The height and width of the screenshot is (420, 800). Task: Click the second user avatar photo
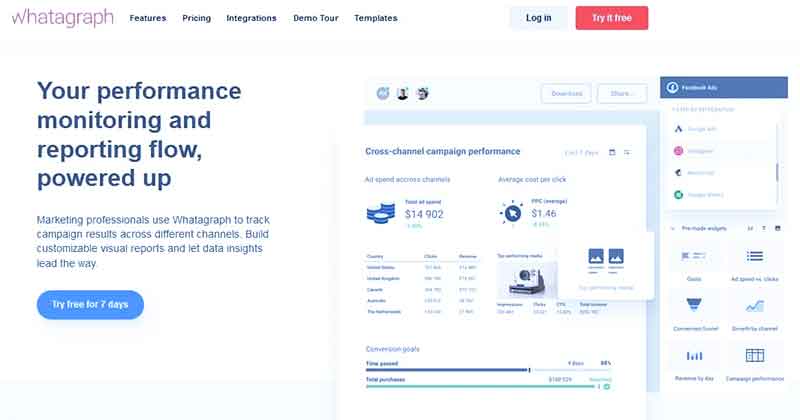[x=403, y=93]
